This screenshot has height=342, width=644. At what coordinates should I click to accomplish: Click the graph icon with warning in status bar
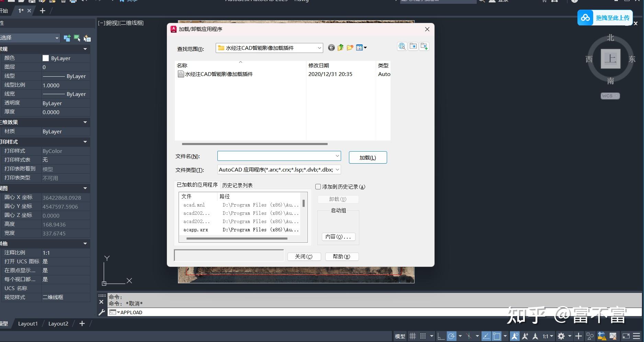click(x=613, y=336)
